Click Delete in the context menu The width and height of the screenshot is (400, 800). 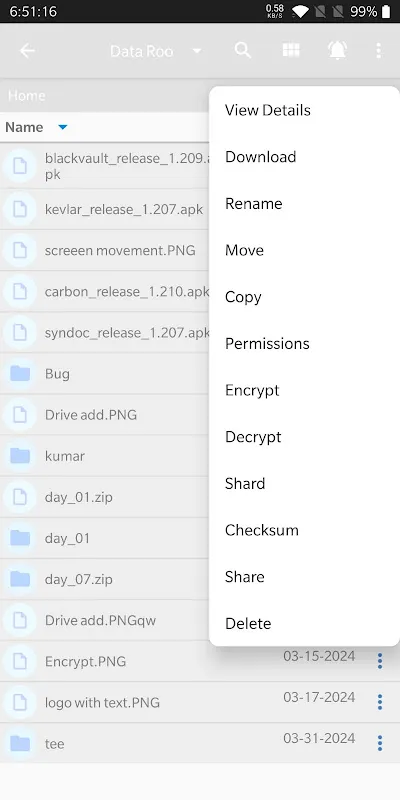coord(248,623)
